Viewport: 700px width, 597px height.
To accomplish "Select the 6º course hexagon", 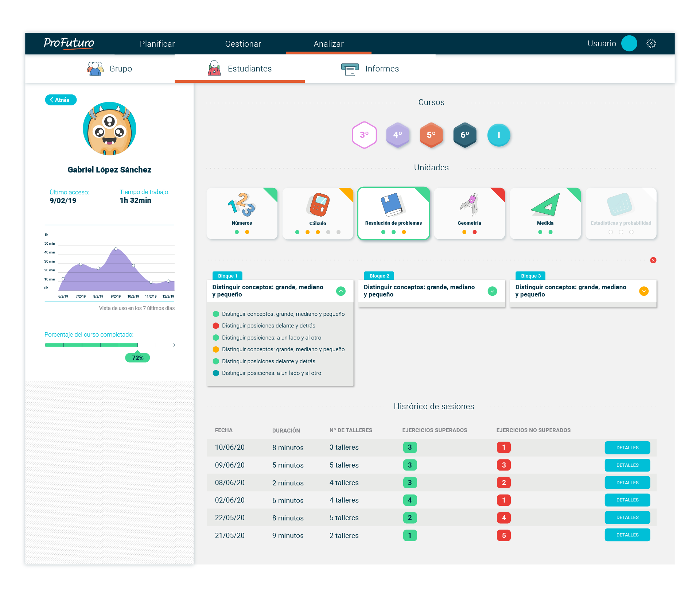I will pos(465,135).
